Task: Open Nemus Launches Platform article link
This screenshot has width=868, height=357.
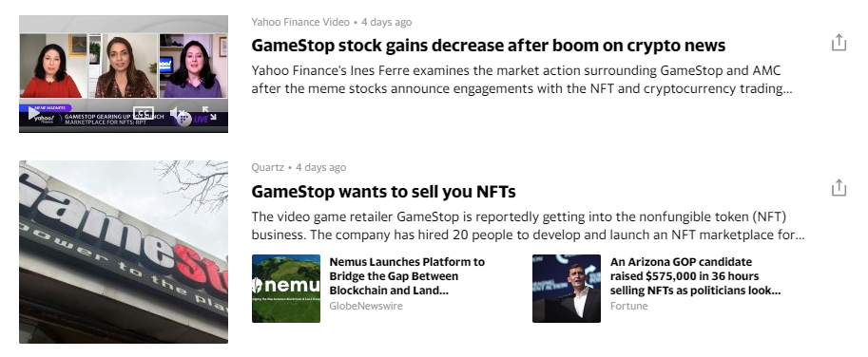Action: click(407, 275)
